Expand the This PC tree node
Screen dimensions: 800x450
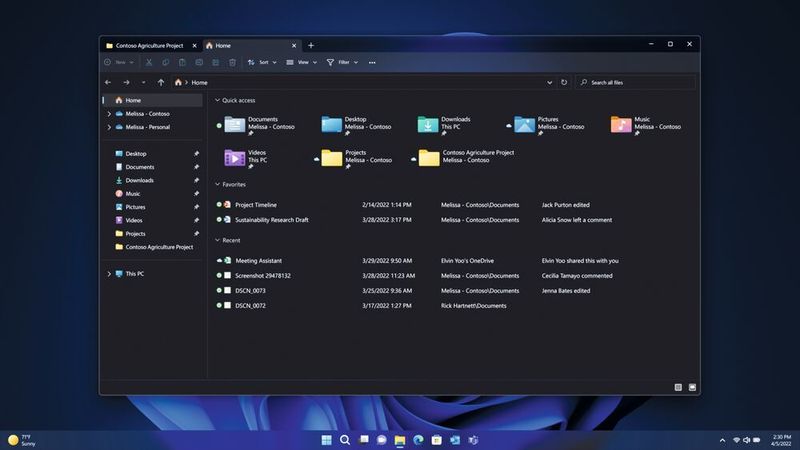click(109, 274)
